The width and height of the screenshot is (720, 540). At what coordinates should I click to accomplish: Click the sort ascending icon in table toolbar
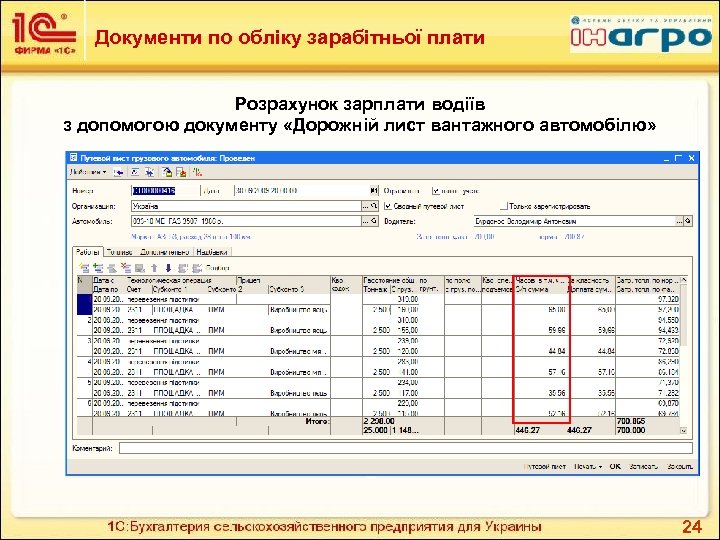[x=183, y=268]
